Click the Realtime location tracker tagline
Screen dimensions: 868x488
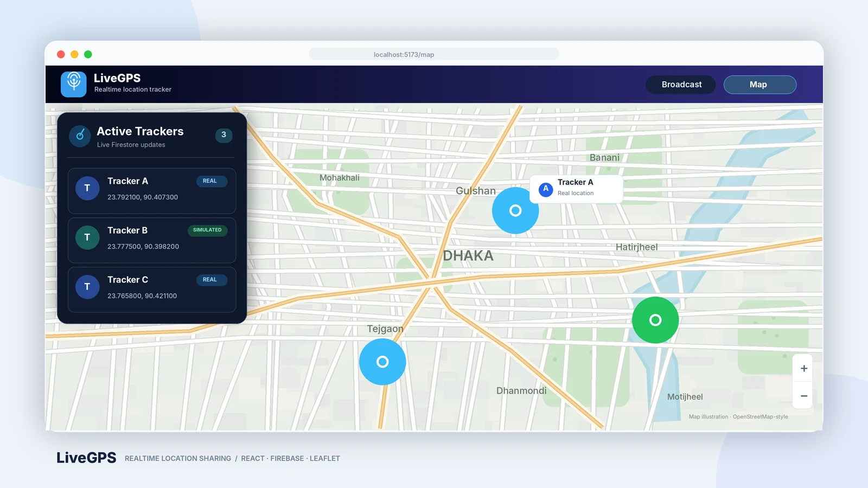(x=133, y=89)
